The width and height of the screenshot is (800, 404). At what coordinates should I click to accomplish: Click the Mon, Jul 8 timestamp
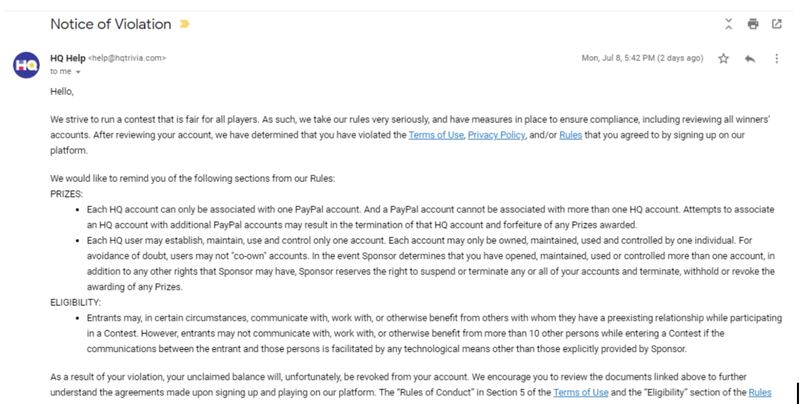[642, 58]
